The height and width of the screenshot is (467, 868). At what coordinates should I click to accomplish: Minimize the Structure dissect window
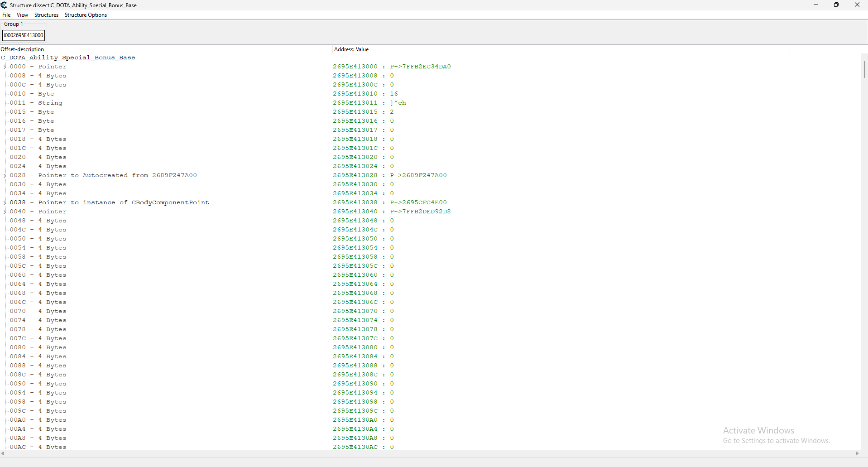(816, 5)
